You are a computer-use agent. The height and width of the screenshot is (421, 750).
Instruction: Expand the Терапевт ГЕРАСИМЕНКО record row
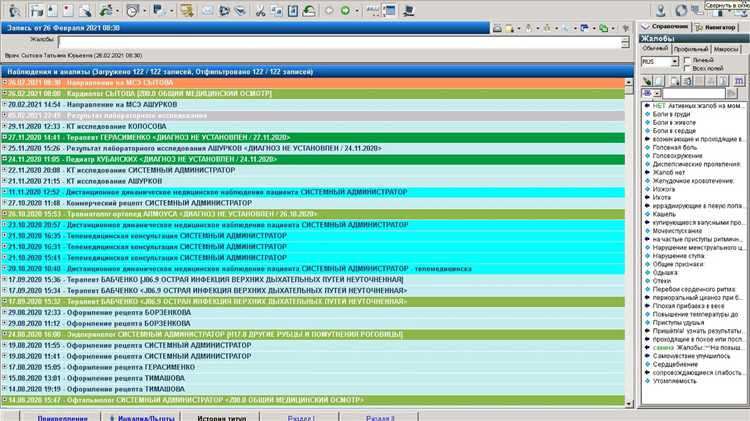[5, 137]
